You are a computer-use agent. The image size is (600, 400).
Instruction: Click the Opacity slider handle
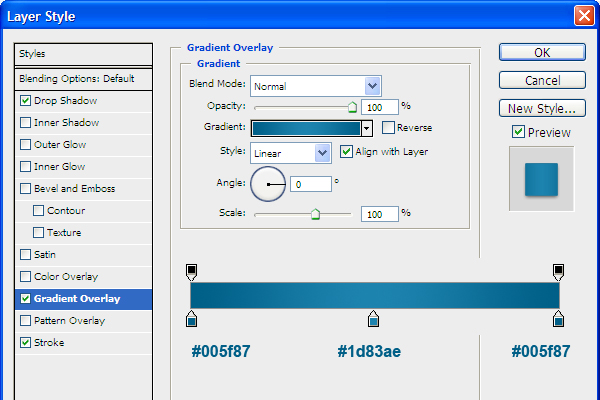click(x=352, y=107)
